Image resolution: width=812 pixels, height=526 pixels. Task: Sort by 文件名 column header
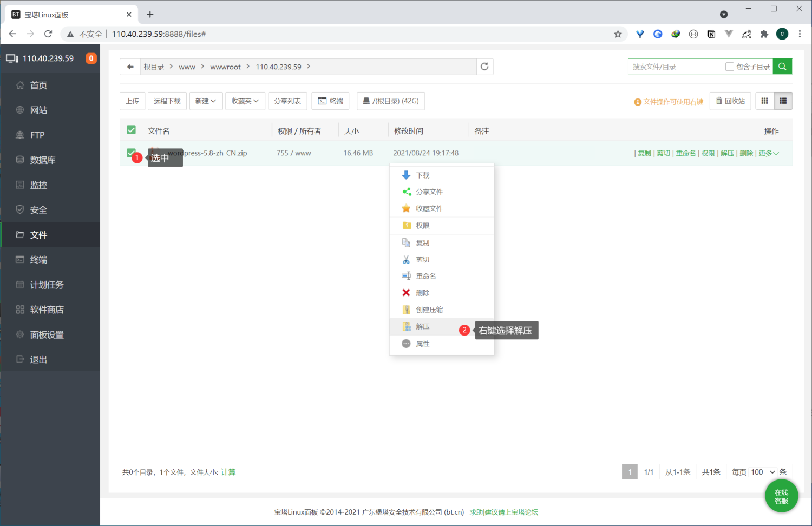159,131
